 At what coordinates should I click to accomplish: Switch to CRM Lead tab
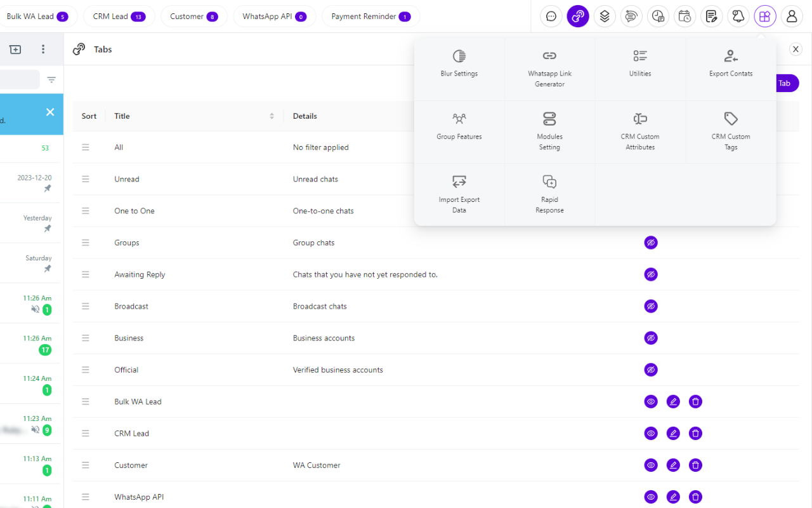[119, 17]
